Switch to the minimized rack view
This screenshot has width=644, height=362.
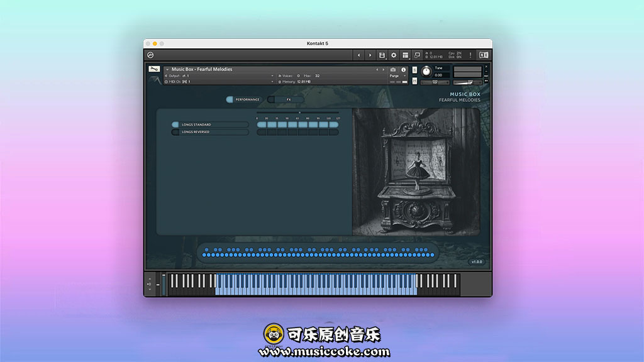[417, 55]
